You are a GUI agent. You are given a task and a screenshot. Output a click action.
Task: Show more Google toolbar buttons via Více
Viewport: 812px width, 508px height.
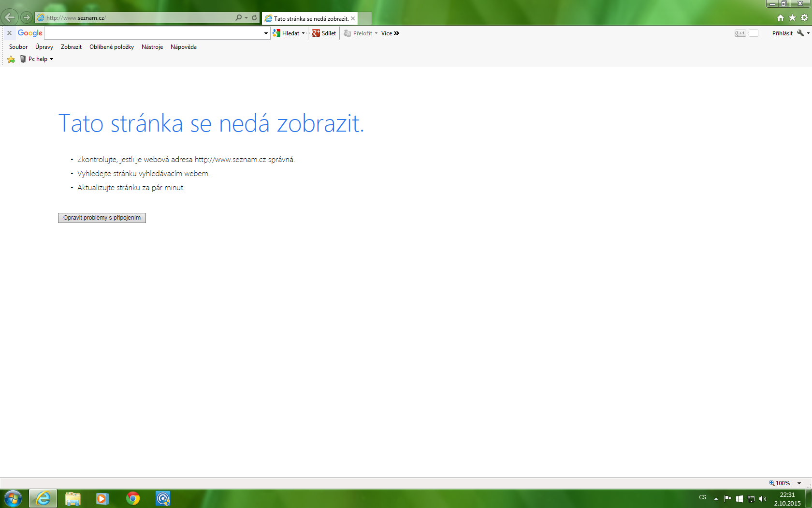tap(390, 33)
